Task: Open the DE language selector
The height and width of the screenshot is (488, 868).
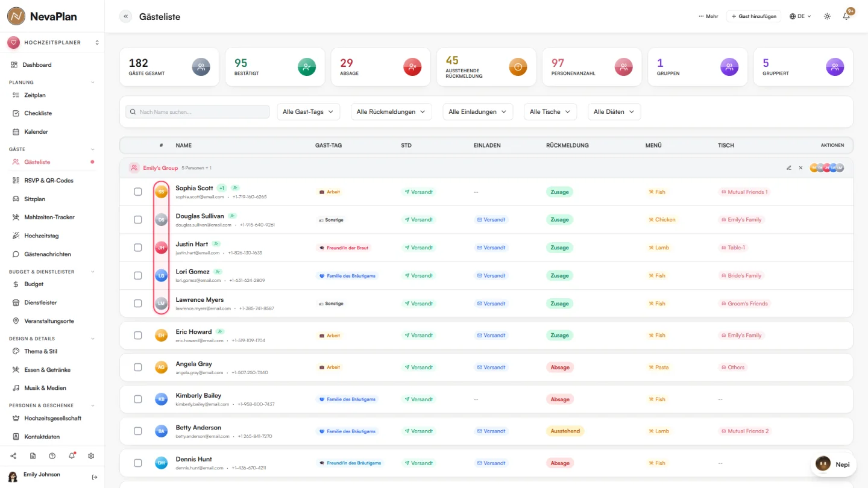Action: 800,16
